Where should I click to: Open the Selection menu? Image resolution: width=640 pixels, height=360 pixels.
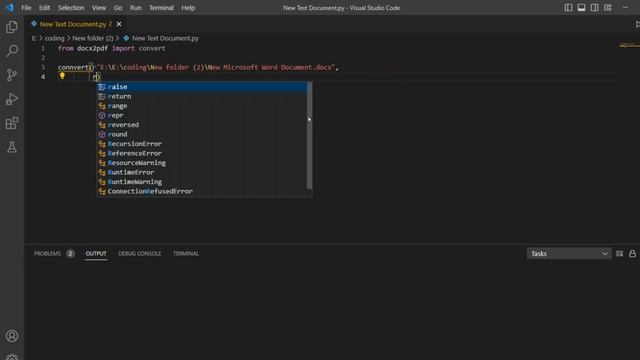71,8
